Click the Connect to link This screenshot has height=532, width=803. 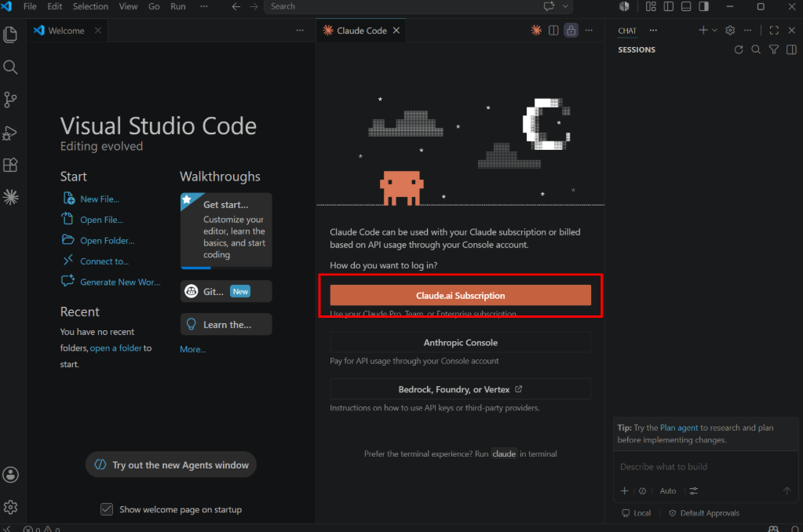click(x=104, y=261)
